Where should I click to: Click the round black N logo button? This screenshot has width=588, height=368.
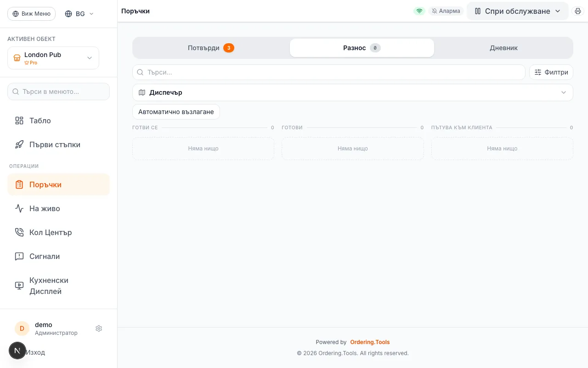(x=17, y=351)
